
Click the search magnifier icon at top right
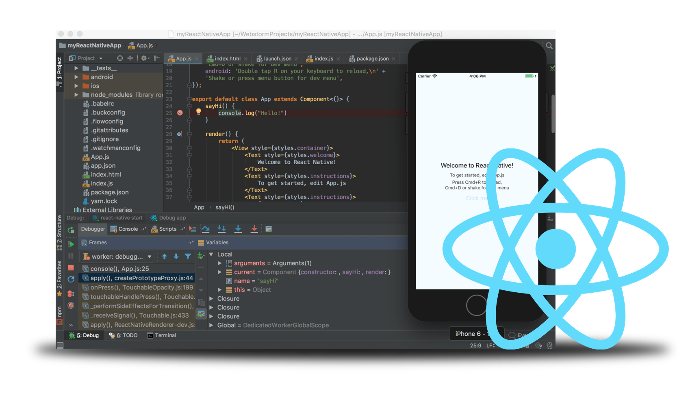549,45
